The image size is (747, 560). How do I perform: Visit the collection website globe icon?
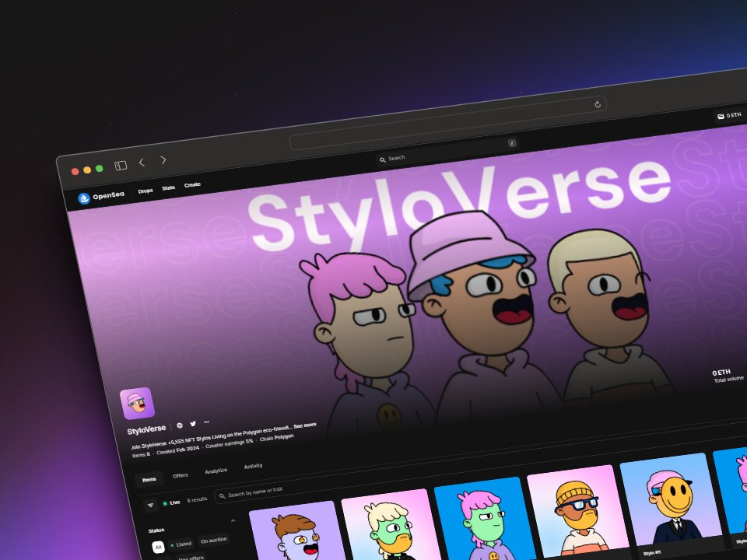(180, 425)
